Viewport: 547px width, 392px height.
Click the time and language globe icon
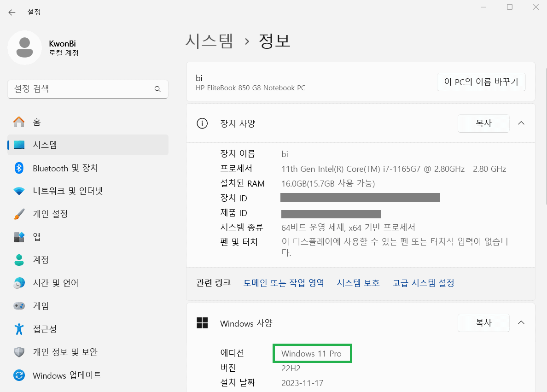click(19, 283)
